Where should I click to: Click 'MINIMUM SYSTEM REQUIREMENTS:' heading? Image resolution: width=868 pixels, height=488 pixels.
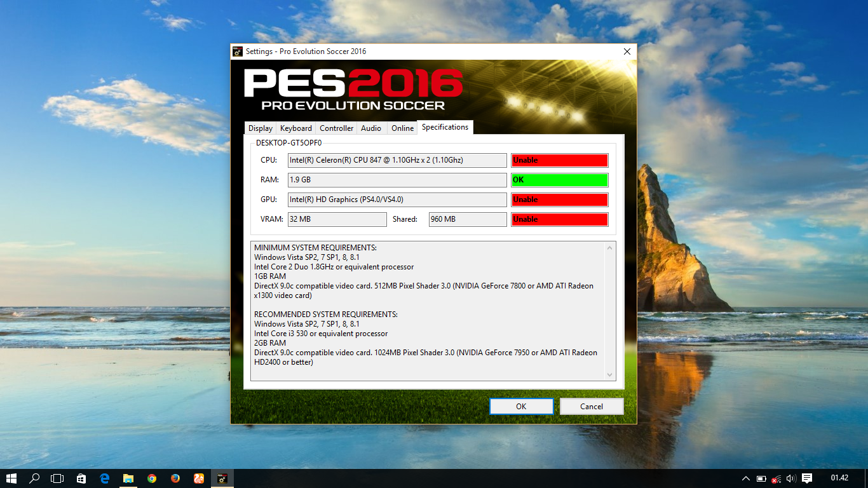pos(315,248)
